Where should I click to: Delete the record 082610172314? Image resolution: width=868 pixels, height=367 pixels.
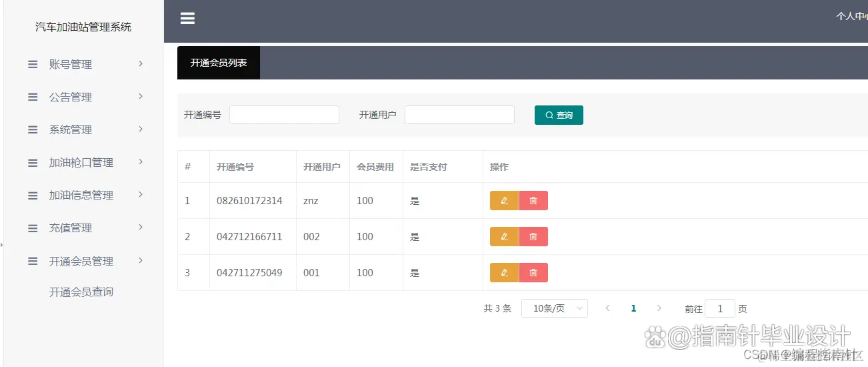click(x=533, y=200)
